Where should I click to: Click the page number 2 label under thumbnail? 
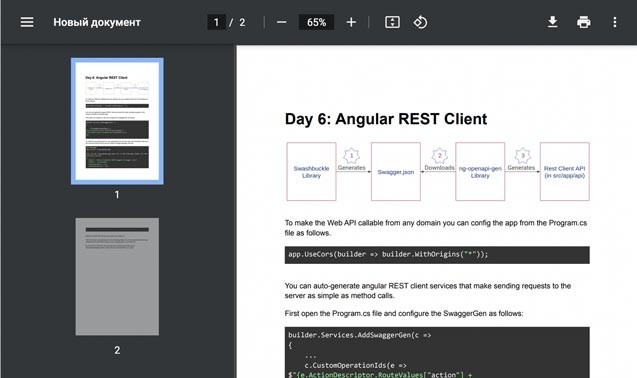117,350
